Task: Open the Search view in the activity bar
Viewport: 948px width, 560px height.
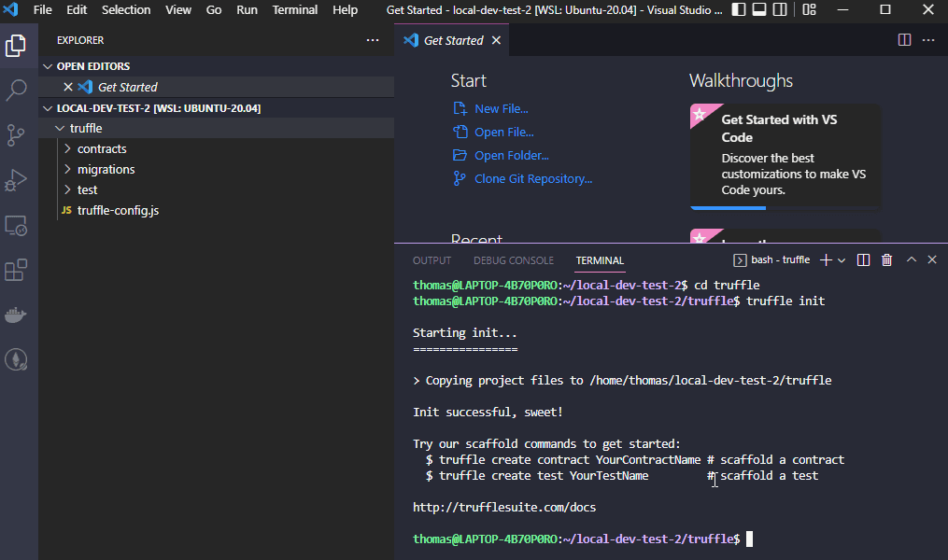Action: [16, 91]
